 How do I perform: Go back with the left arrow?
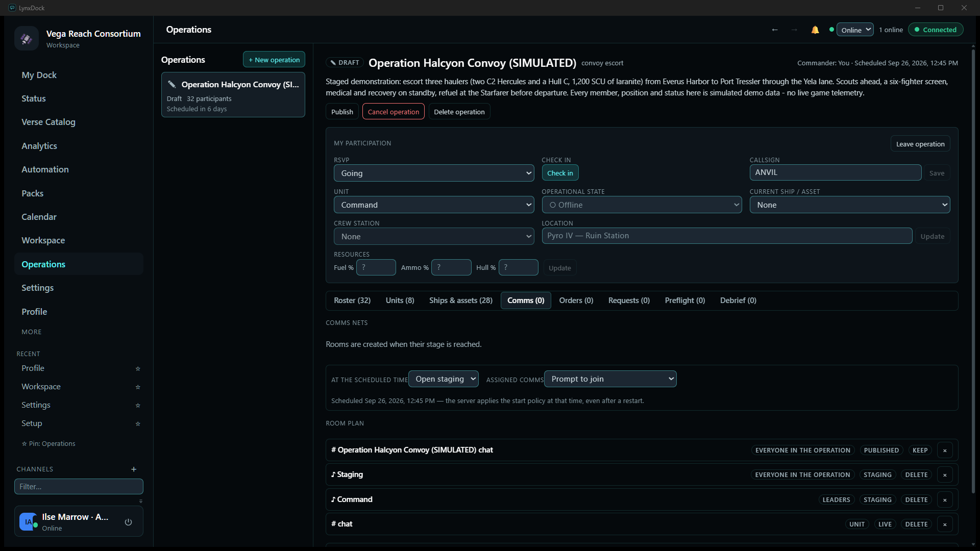[775, 30]
